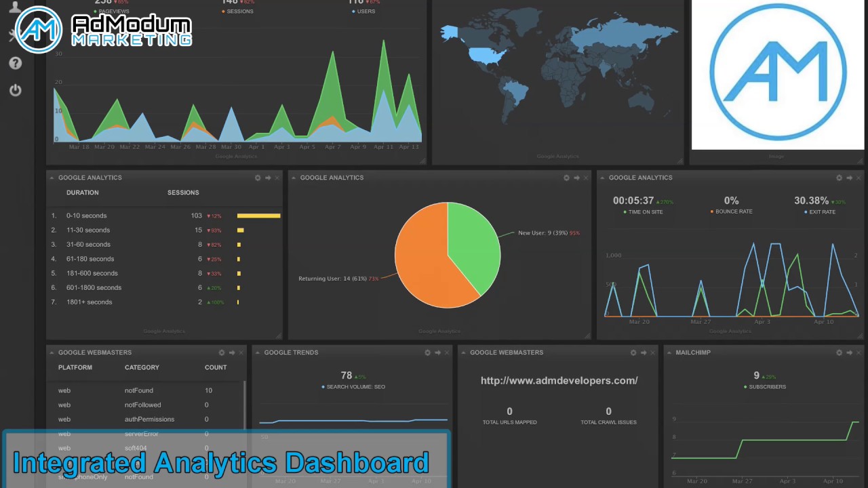Viewport: 868px width, 488px height.
Task: Open gear of Webmasters platform/category table widget
Action: coord(222,352)
